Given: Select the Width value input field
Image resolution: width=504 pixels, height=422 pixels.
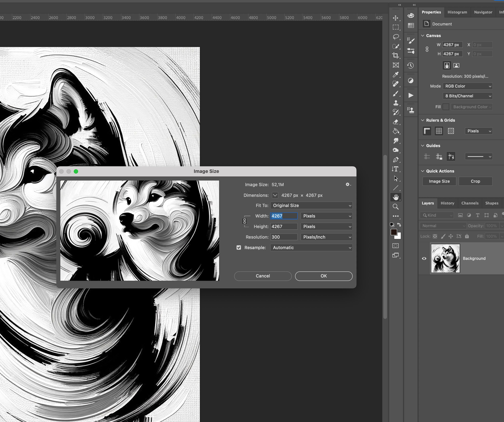Looking at the screenshot, I should [284, 216].
